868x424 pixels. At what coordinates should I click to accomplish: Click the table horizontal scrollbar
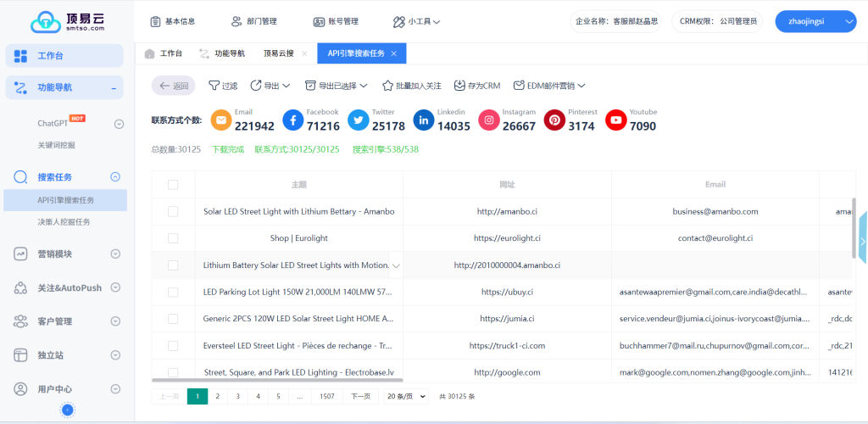(x=278, y=381)
